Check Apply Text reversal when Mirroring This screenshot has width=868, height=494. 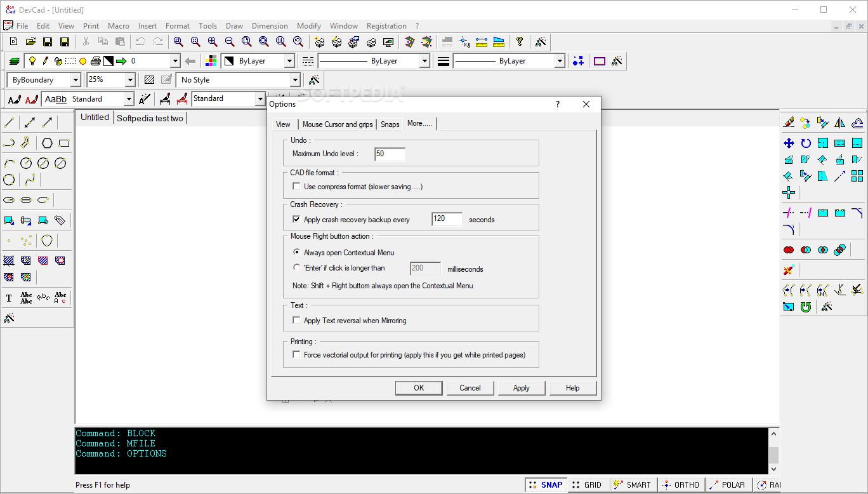pos(296,321)
